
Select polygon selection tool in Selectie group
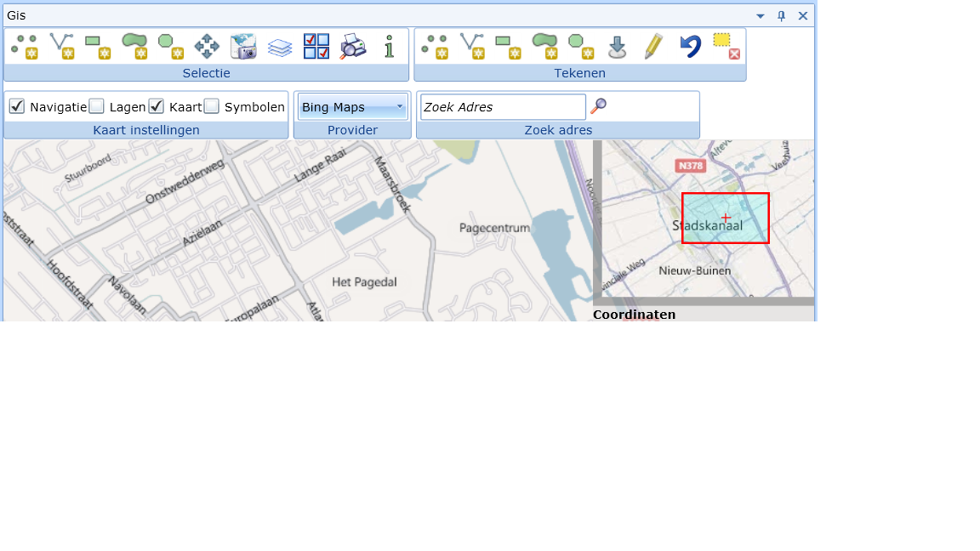click(x=171, y=47)
